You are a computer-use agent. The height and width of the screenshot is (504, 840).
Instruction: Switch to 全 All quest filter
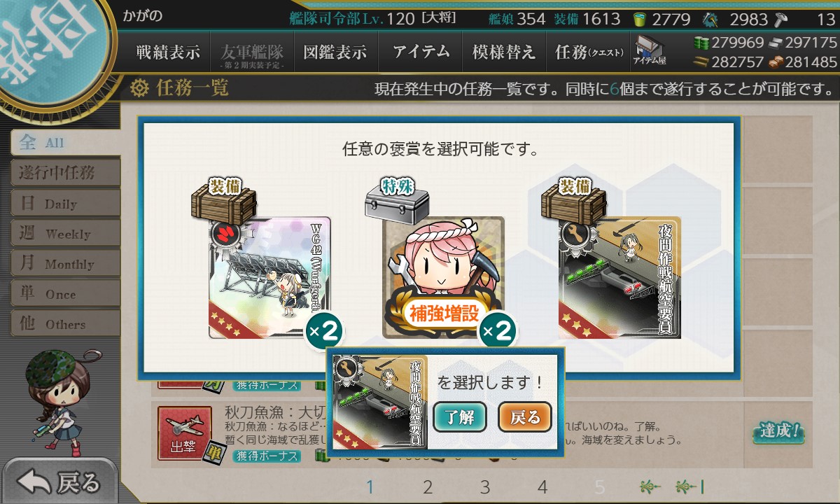click(64, 142)
